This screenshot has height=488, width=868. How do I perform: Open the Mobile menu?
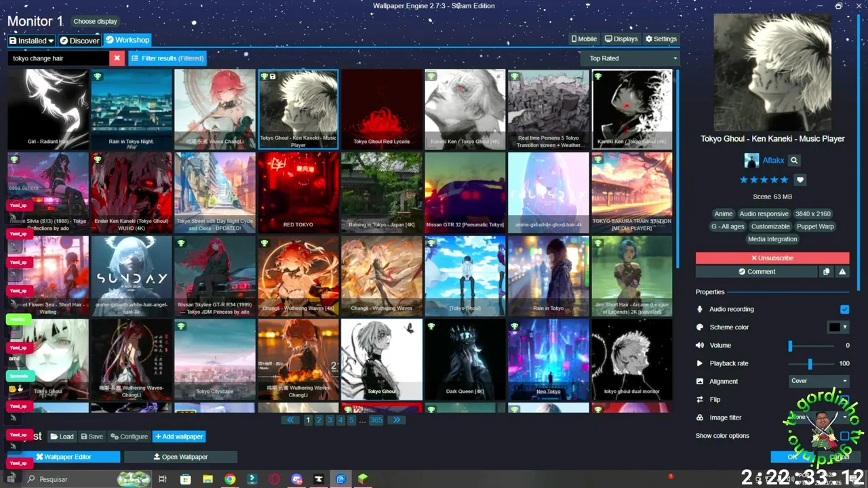tap(584, 39)
